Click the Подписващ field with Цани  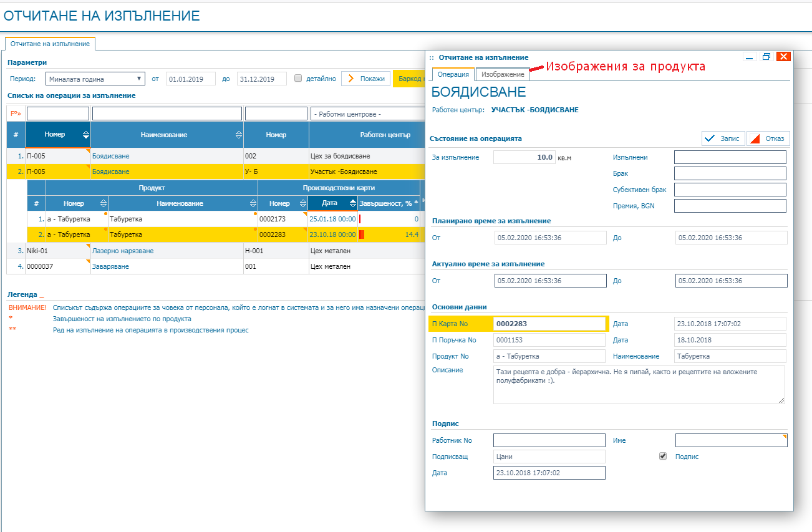[549, 457]
